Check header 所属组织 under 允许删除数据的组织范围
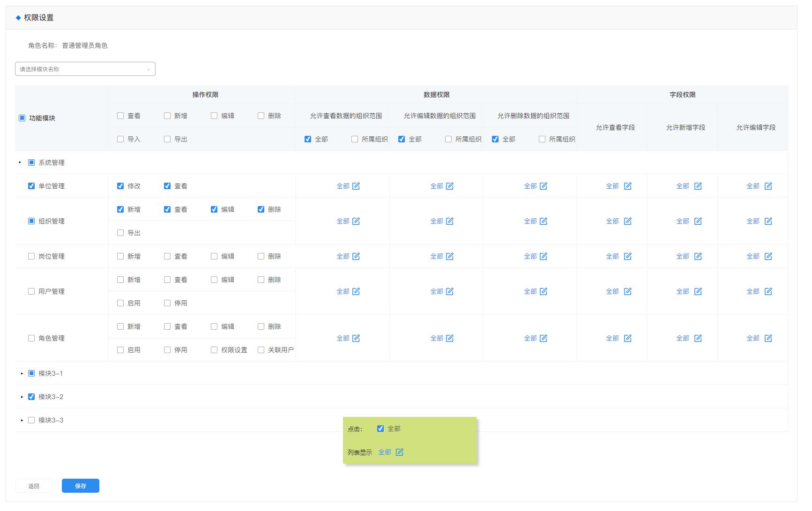The width and height of the screenshot is (812, 511). [x=542, y=139]
